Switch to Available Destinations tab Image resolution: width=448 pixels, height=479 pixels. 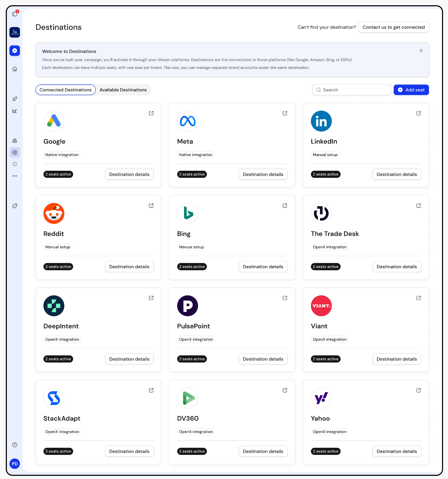123,90
